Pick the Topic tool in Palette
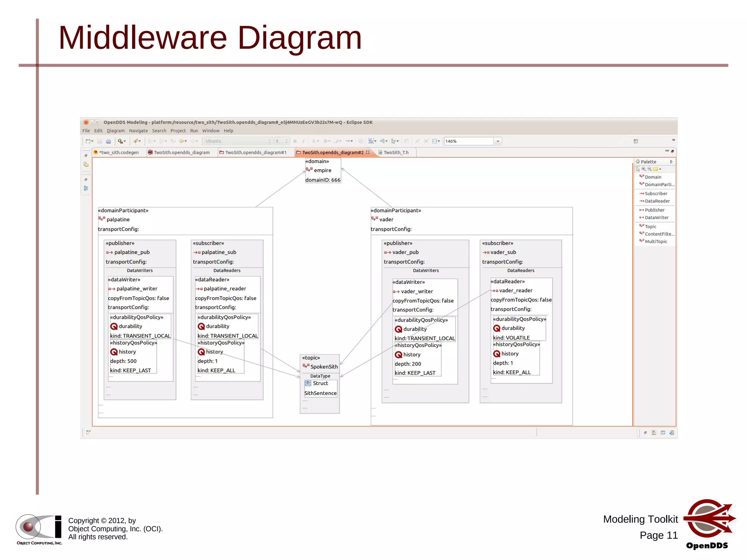This screenshot has width=747, height=560. [647, 226]
